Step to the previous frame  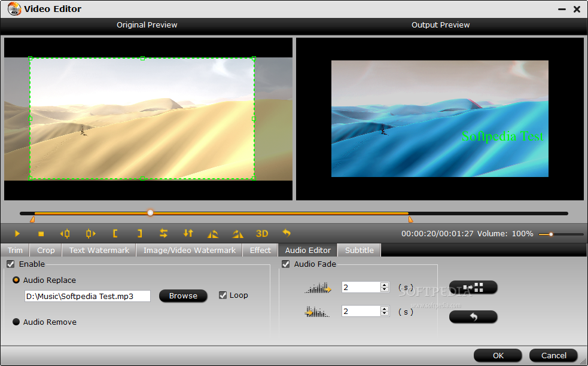[x=65, y=234]
